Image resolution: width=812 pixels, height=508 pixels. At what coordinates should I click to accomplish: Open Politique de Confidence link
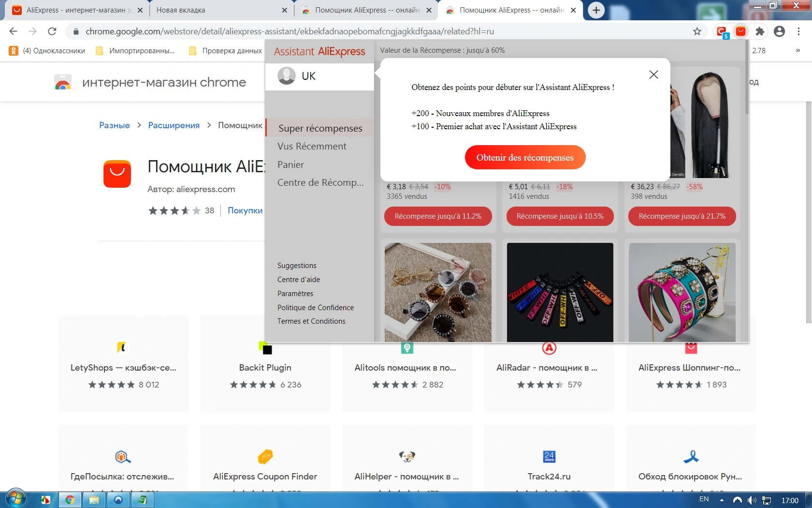[316, 308]
